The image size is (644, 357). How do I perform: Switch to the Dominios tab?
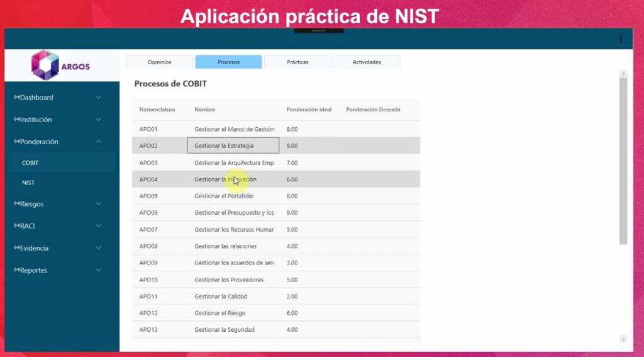pyautogui.click(x=159, y=62)
